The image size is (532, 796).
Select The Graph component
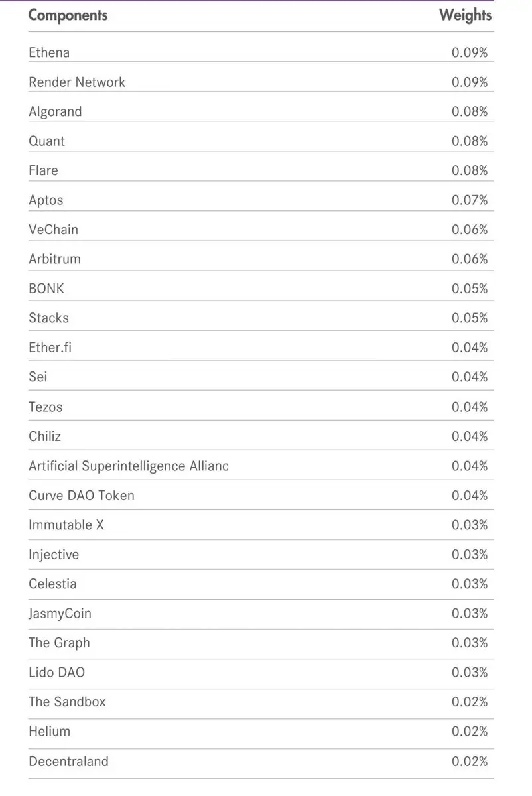click(59, 643)
